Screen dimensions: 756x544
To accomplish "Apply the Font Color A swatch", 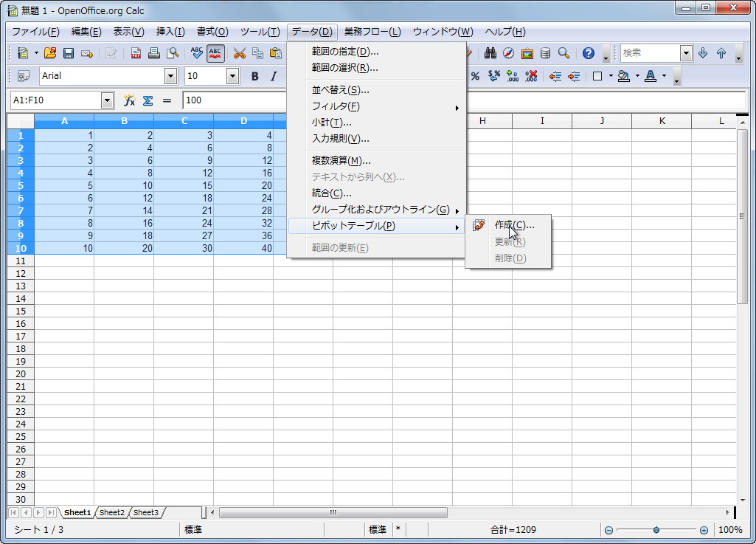I will [651, 76].
